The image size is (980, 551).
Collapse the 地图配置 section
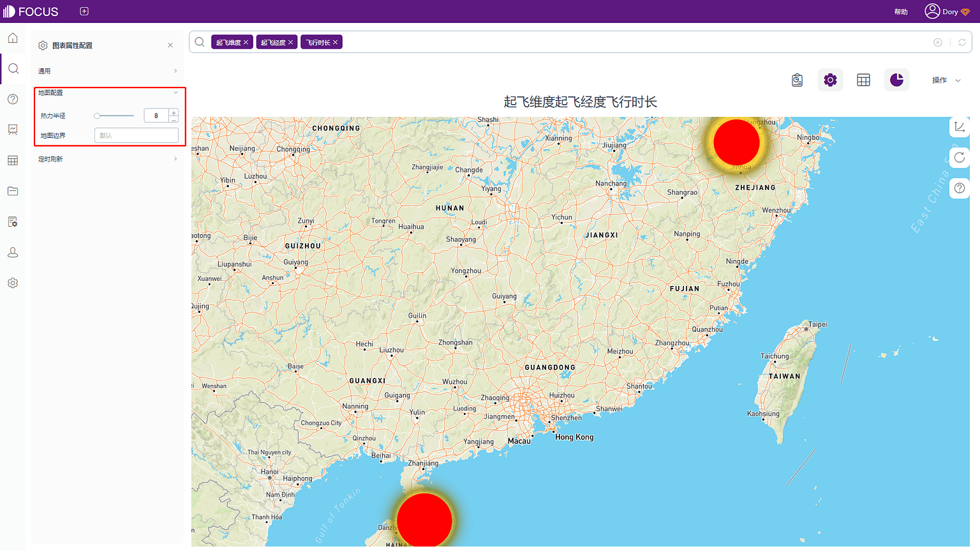[107, 93]
